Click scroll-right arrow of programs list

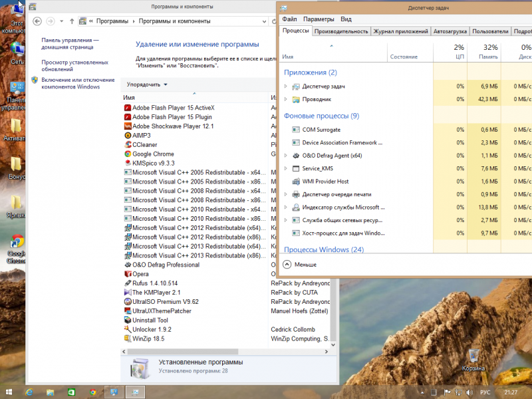tap(327, 352)
